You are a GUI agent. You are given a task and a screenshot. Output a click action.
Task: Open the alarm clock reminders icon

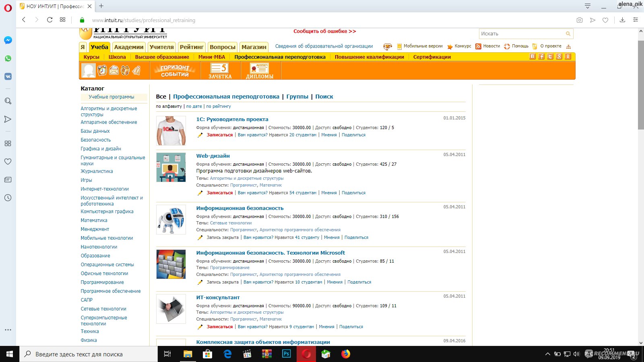tap(102, 70)
